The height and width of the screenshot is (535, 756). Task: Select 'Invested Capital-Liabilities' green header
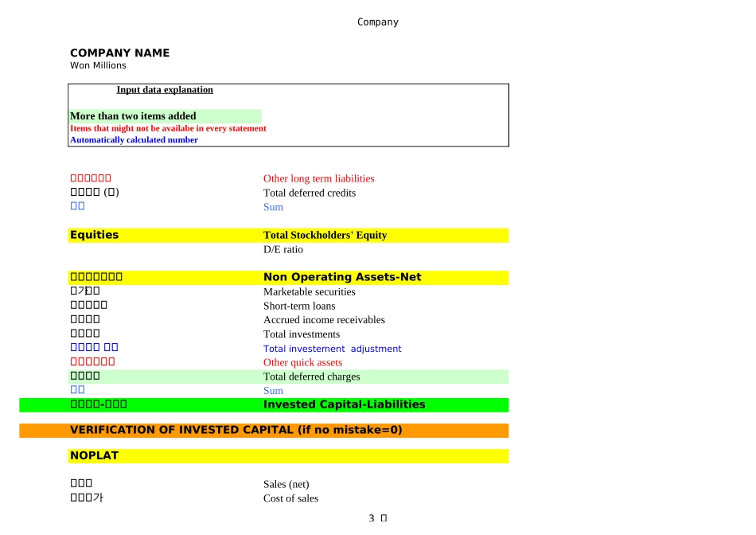(x=345, y=404)
